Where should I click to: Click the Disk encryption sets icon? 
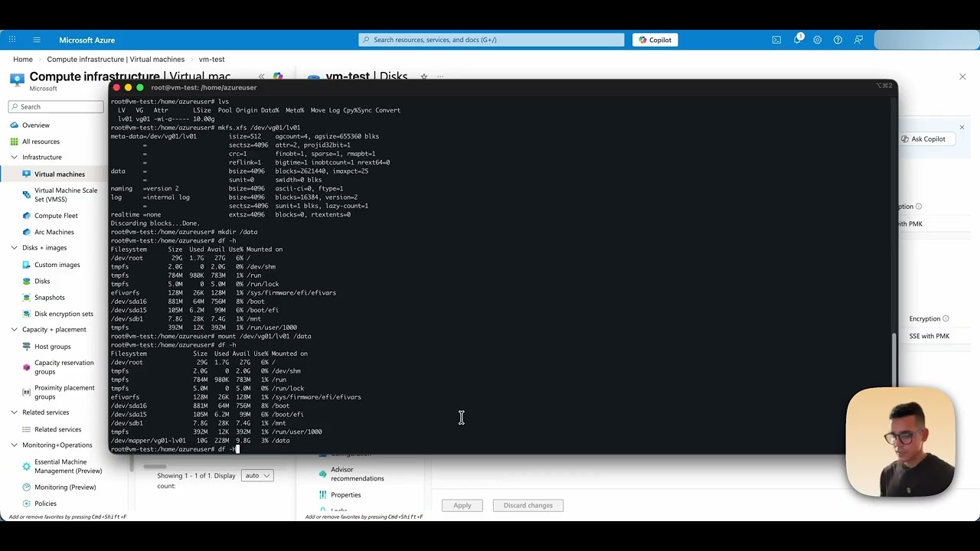(27, 314)
